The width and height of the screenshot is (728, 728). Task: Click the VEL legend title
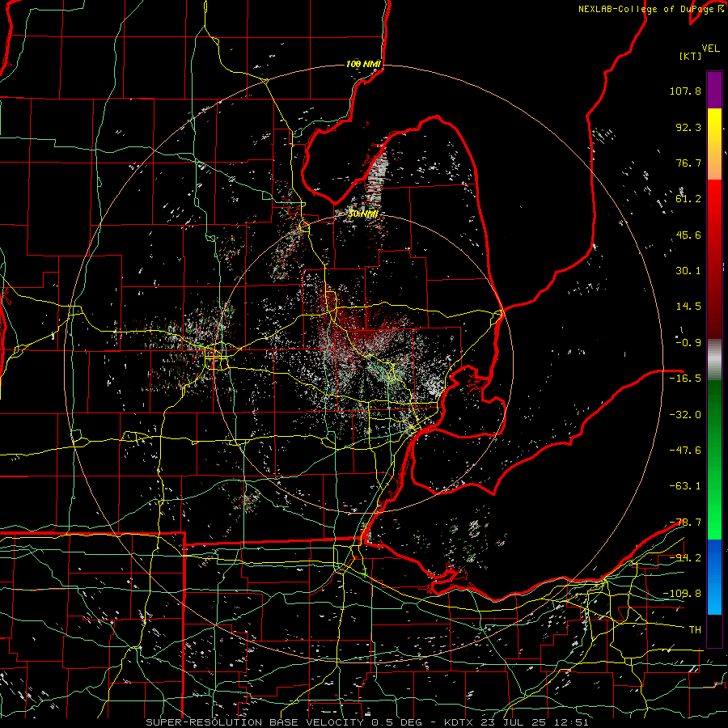pyautogui.click(x=710, y=49)
